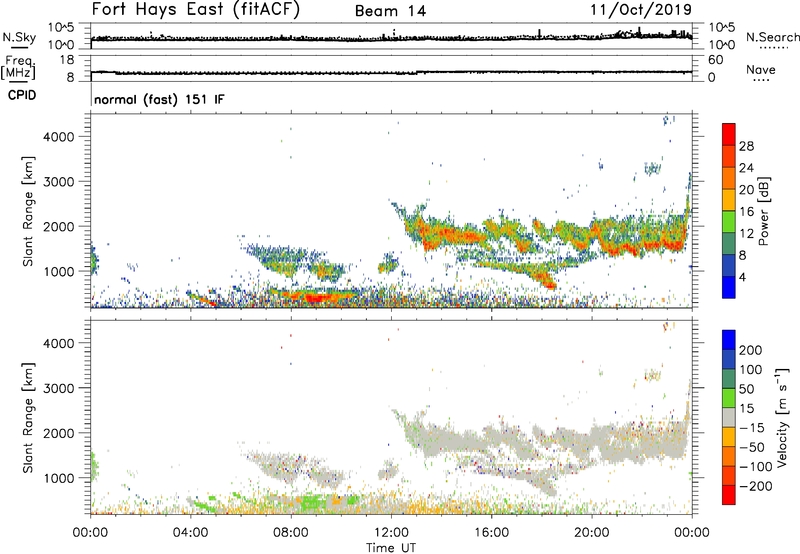Click the "16:00" time axis label
Viewport: 800px width, 554px height.
(x=491, y=533)
